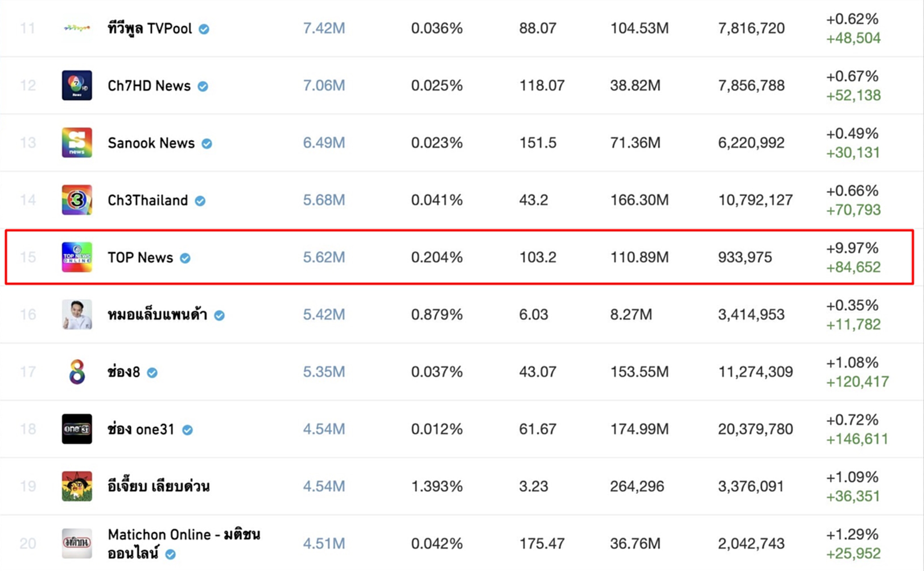Viewport: 924px width, 571px height.
Task: Click the 5.42M fan count
Action: coord(324,314)
